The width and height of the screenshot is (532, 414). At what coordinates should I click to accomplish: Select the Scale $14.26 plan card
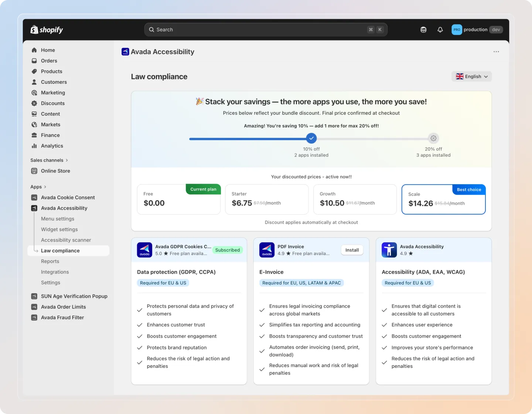tap(443, 199)
